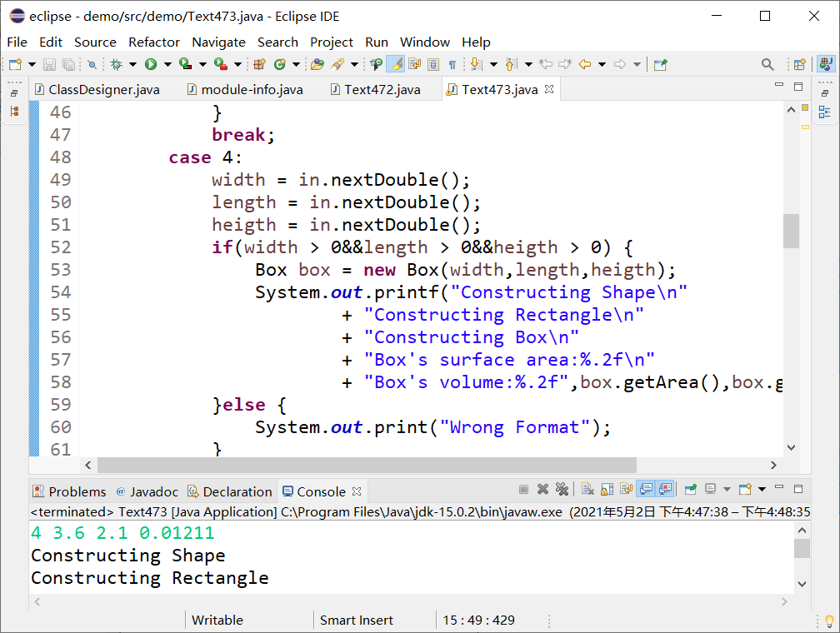Click the New Java Package icon
Screen dimensions: 840x633
tap(259, 65)
